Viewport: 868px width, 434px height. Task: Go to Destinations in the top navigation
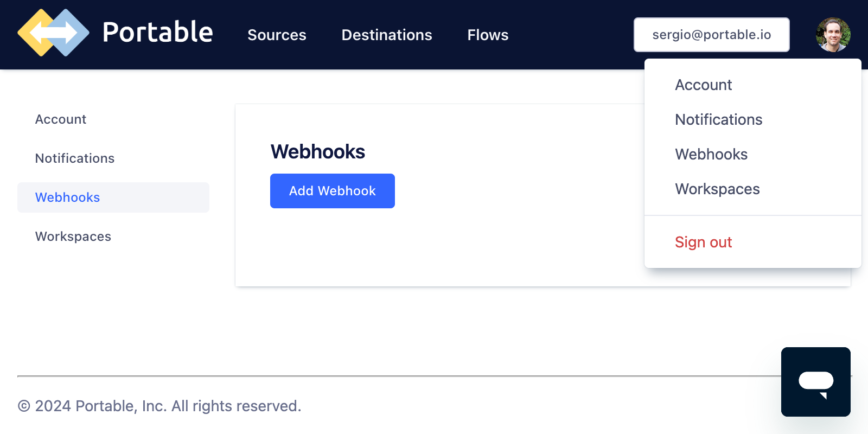[x=387, y=35]
